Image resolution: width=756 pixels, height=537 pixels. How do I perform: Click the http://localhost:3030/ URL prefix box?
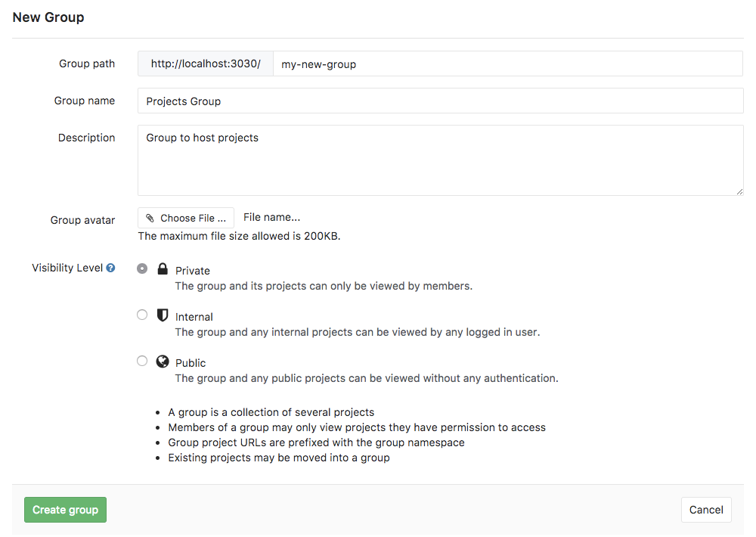205,64
